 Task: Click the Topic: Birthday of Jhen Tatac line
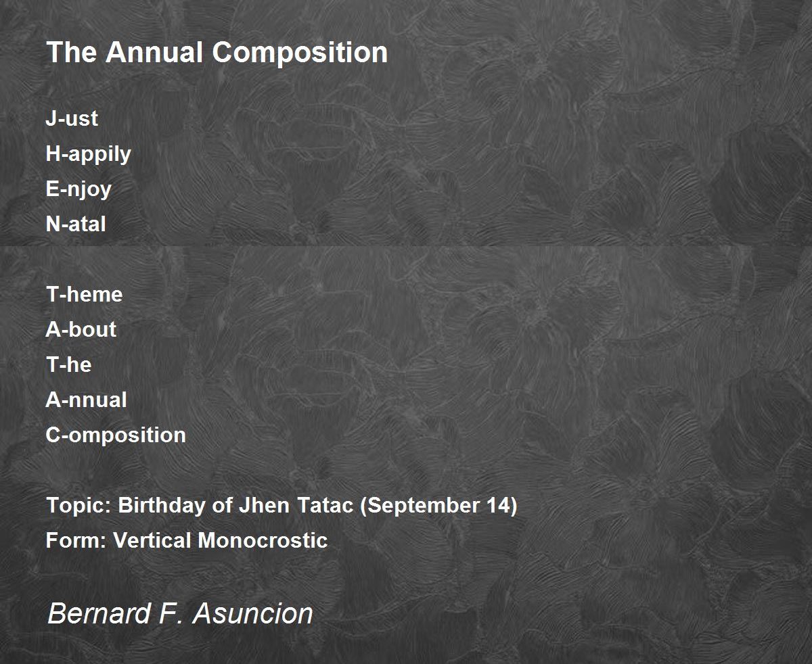coord(281,505)
